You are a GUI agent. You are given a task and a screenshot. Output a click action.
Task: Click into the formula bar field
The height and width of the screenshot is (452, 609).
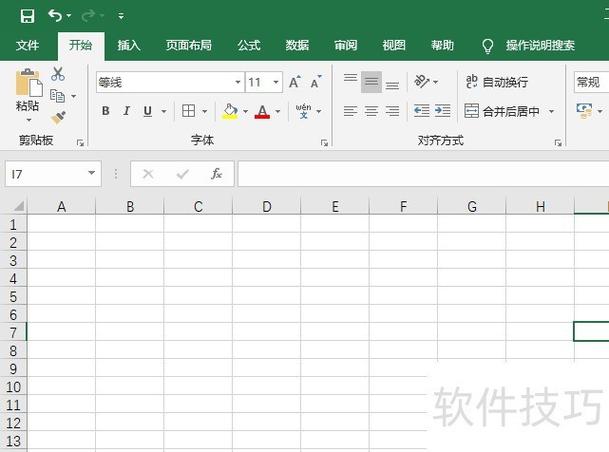423,174
